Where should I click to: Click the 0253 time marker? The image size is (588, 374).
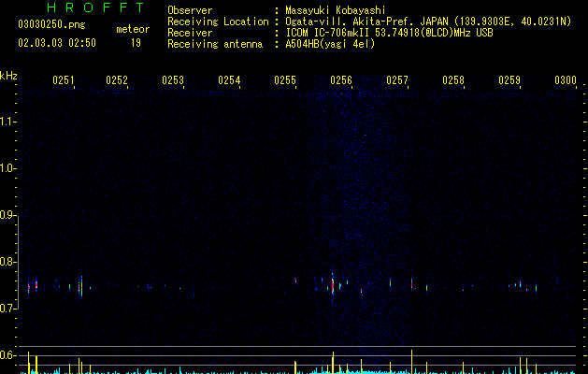[x=173, y=80]
